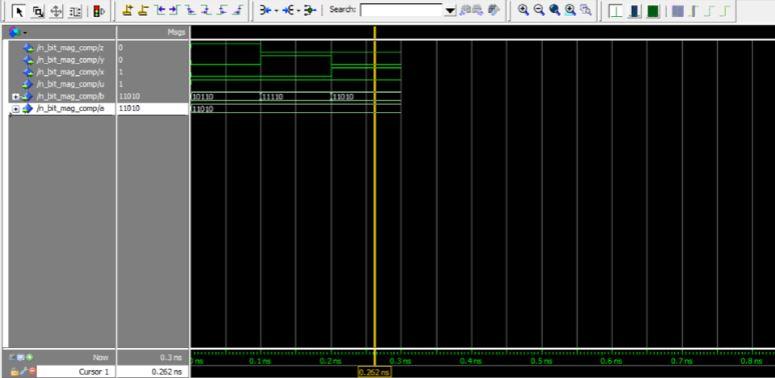Screen dimensions: 775x378
Task: Click the Zoom In magnifier icon
Action: tap(523, 10)
